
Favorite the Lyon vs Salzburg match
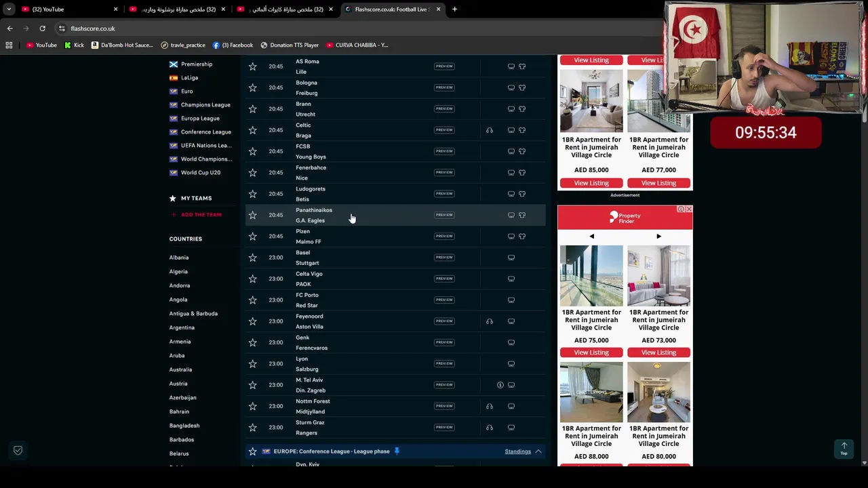coord(252,363)
